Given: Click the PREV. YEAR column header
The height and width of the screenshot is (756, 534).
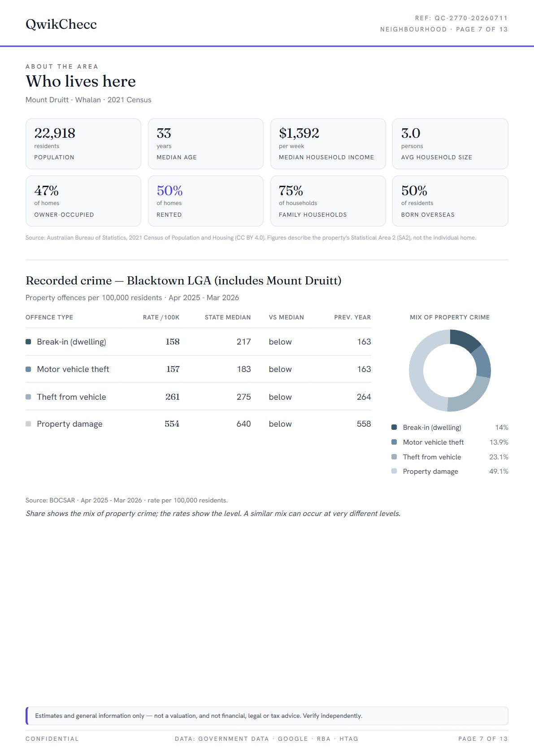Looking at the screenshot, I should pyautogui.click(x=352, y=317).
